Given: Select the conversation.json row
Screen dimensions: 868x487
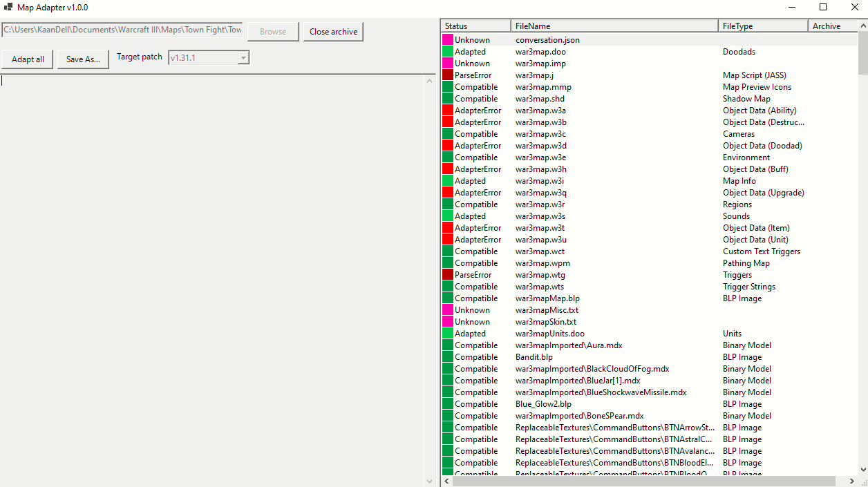Looking at the screenshot, I should coord(649,40).
